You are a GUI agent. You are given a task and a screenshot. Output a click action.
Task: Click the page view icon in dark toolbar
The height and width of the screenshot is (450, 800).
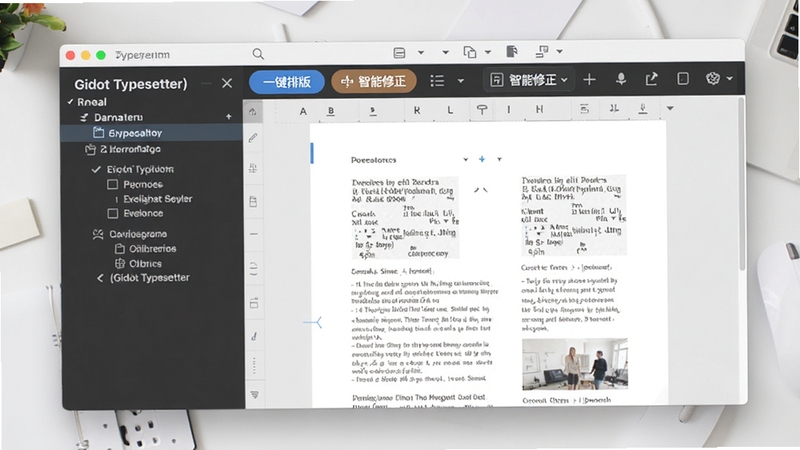pyautogui.click(x=683, y=79)
